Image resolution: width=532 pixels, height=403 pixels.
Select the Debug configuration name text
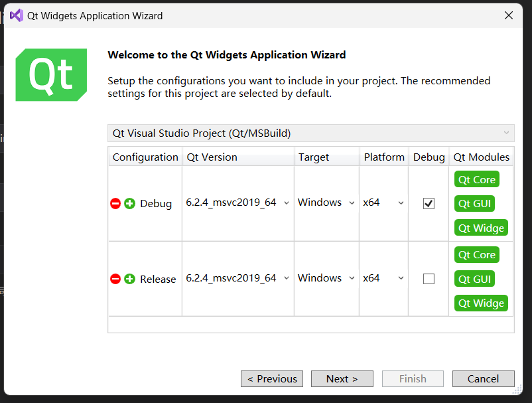click(156, 204)
